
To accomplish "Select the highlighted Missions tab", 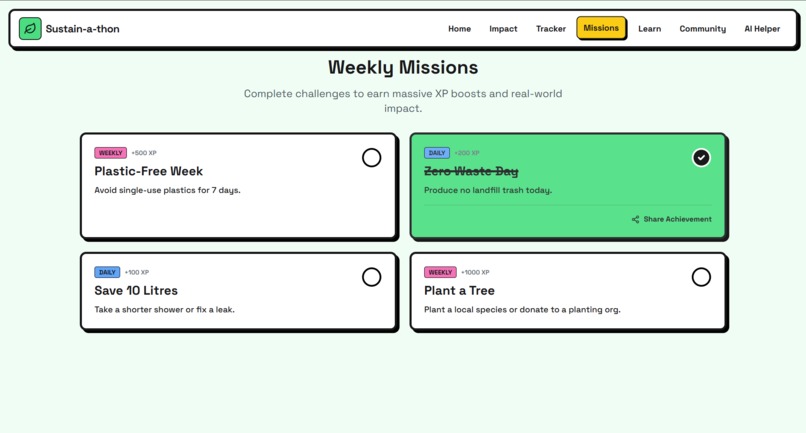I will [x=601, y=28].
